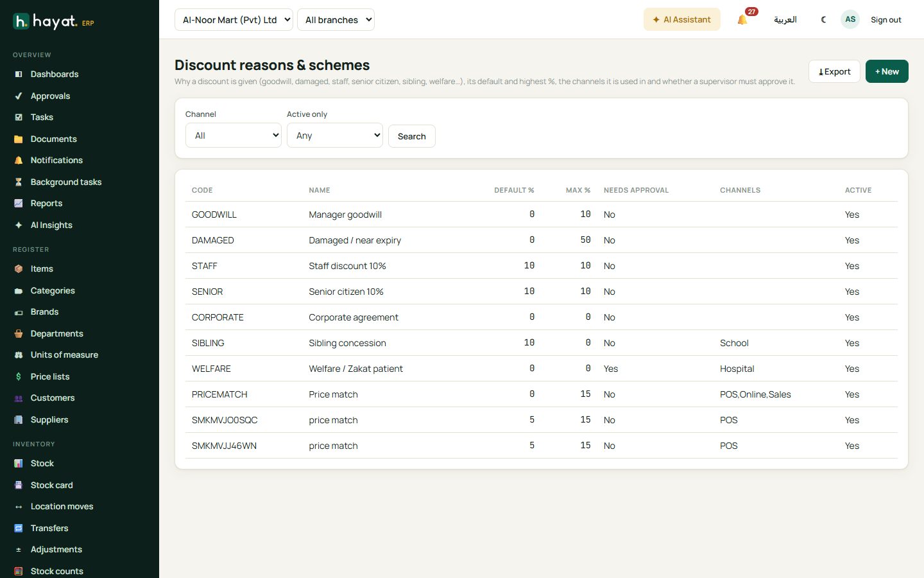
Task: Click the AS user avatar
Action: 850,19
